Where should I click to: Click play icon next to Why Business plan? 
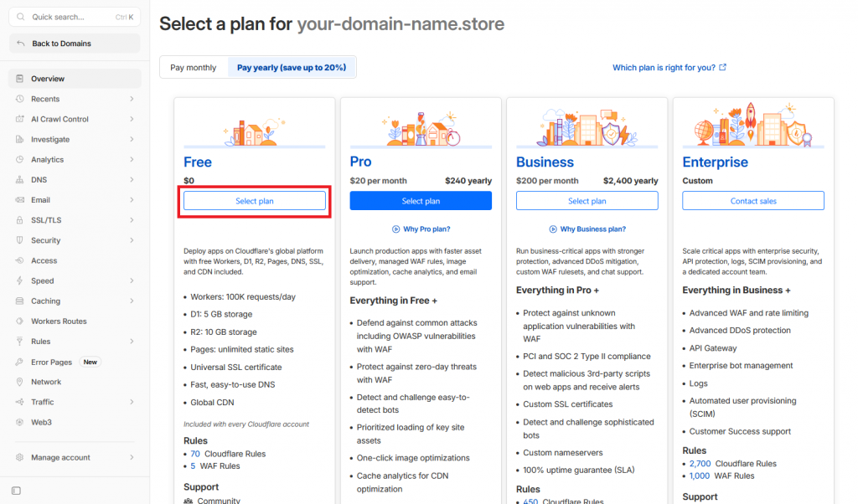click(x=553, y=229)
